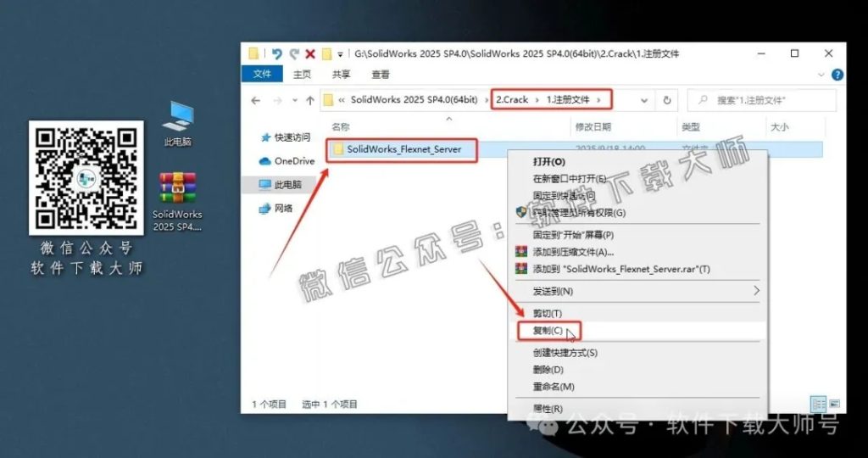Switch to large icons view in status bar
868x458 pixels.
click(x=834, y=404)
